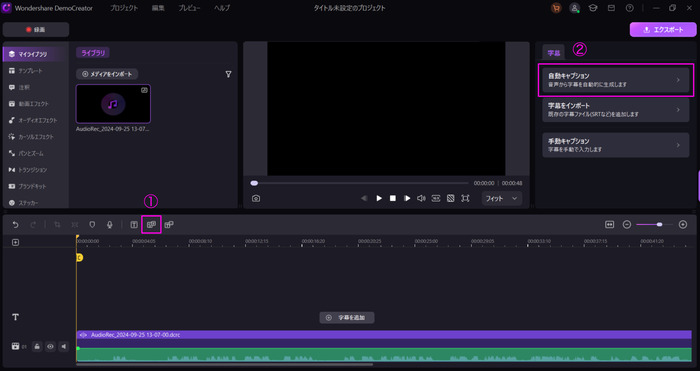The image size is (700, 371).
Task: Click メディアをインポート button
Action: [107, 74]
